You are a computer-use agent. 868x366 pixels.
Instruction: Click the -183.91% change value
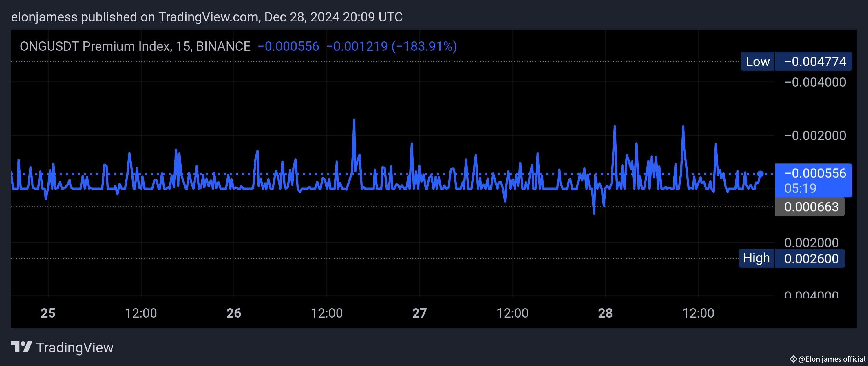pos(424,46)
